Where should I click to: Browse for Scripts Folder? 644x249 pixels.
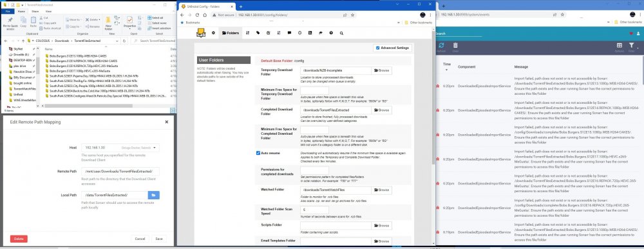(x=381, y=226)
